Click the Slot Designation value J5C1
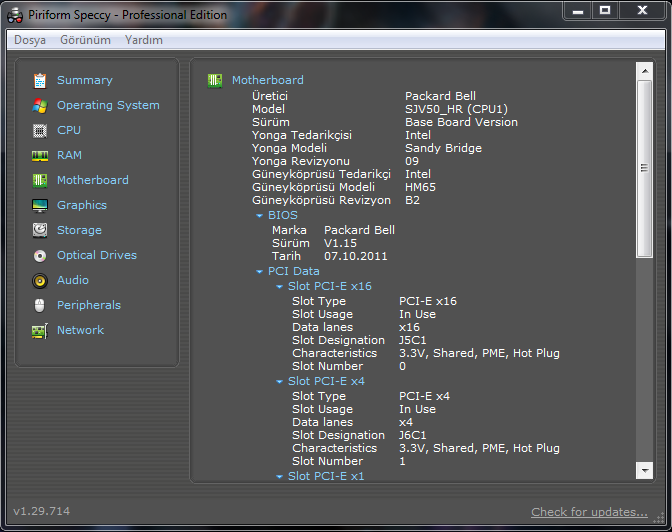This screenshot has width=672, height=532. 413,340
